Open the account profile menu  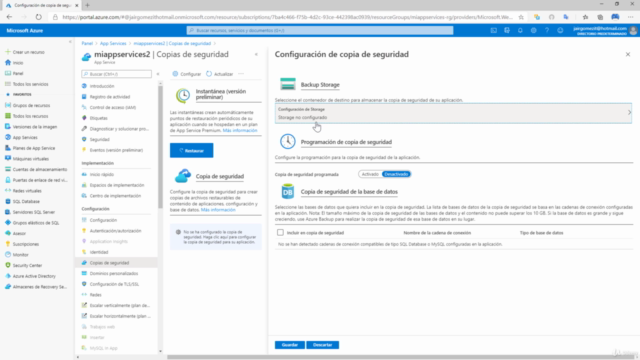[x=604, y=30]
